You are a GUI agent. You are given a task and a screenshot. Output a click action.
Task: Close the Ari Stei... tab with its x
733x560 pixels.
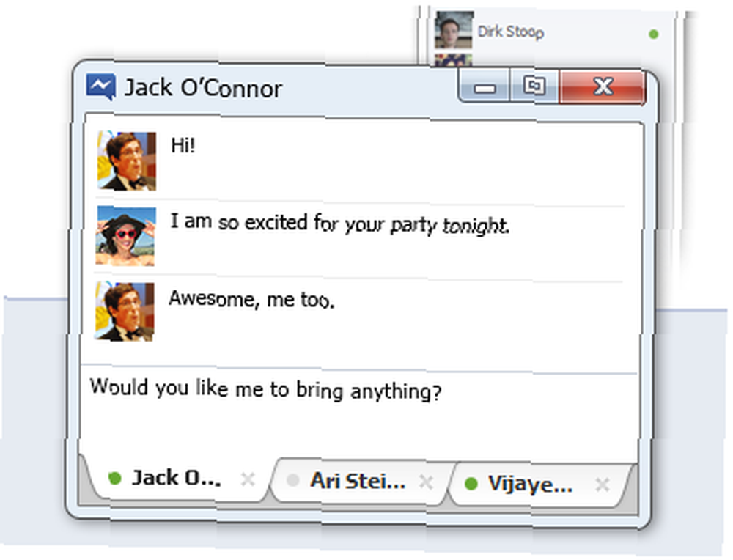pos(426,482)
